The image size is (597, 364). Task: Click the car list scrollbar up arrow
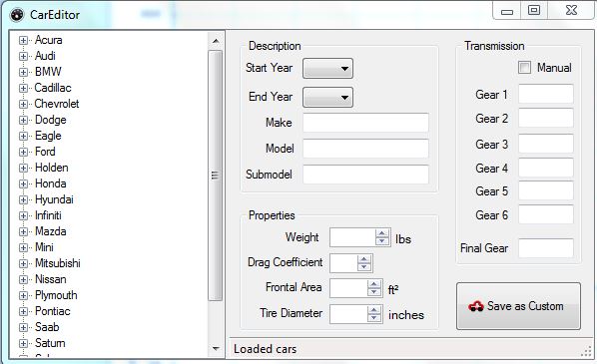pyautogui.click(x=216, y=41)
